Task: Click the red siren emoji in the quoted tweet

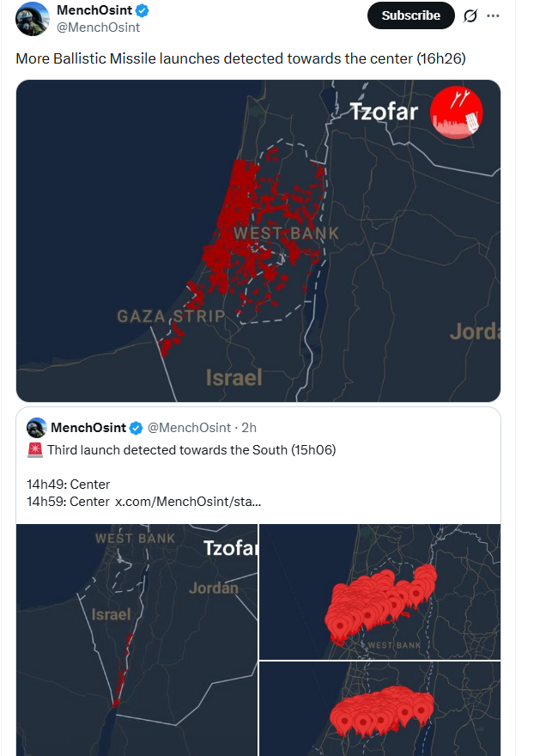Action: [35, 449]
